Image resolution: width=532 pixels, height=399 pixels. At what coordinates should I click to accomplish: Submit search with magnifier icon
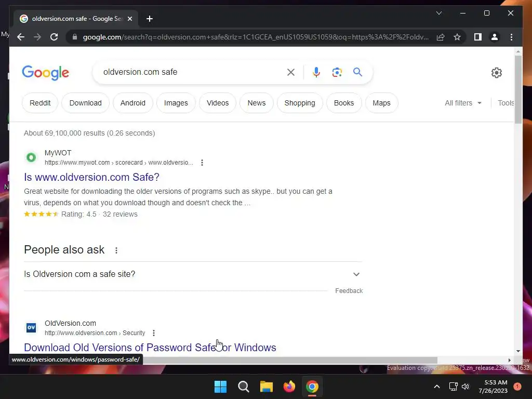[357, 72]
